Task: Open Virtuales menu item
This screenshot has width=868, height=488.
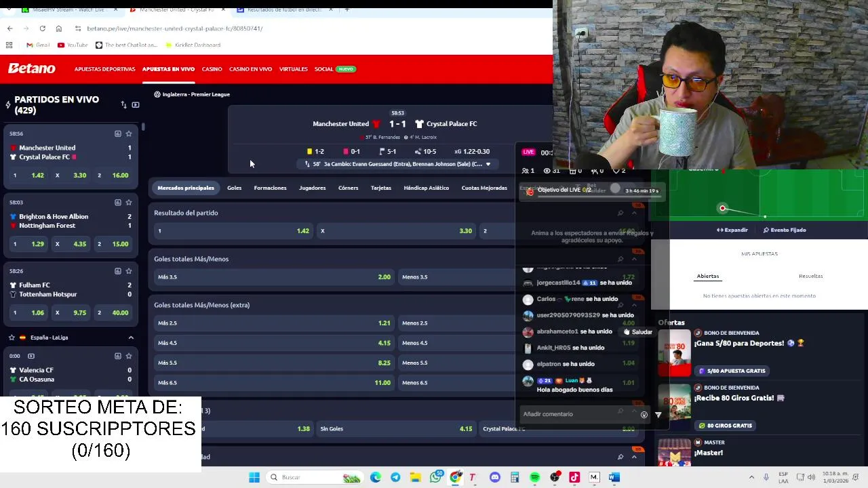Action: 293,69
